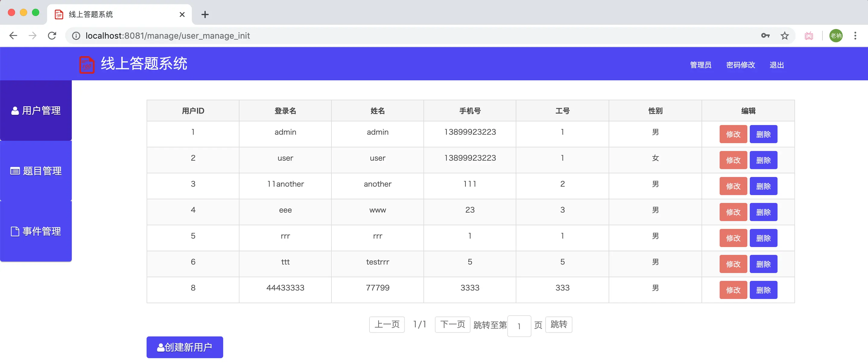Open the saved passwords key icon
Viewport: 868px width, 363px height.
click(x=765, y=35)
